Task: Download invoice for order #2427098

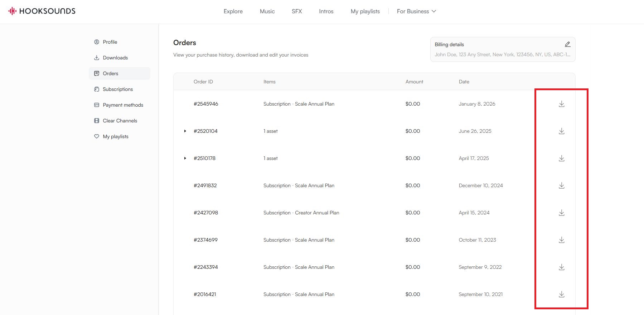Action: pos(561,213)
